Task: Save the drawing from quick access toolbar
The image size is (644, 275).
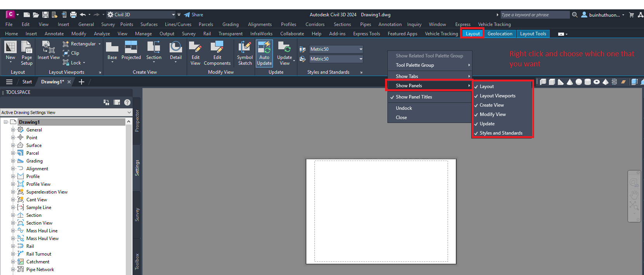Action: [45, 15]
